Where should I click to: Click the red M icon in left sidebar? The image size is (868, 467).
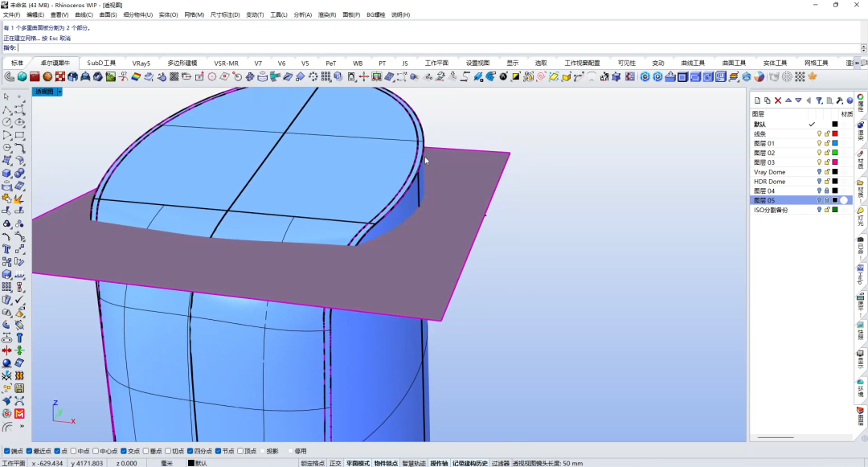pyautogui.click(x=19, y=413)
